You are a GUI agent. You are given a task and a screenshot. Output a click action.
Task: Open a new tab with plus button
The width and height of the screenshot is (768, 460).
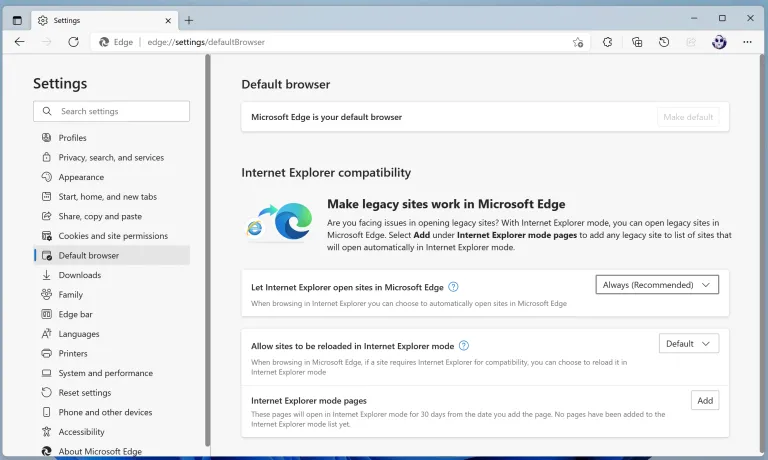(x=189, y=21)
